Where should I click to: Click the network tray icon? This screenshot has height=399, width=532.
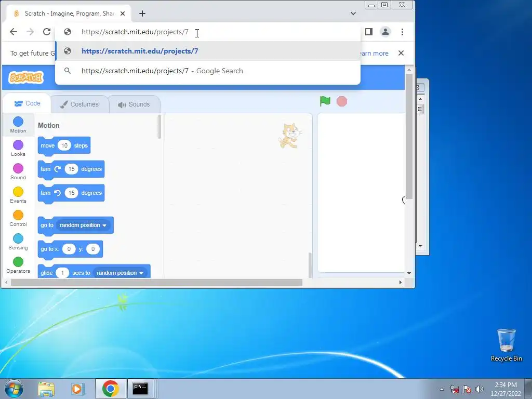tap(455, 389)
